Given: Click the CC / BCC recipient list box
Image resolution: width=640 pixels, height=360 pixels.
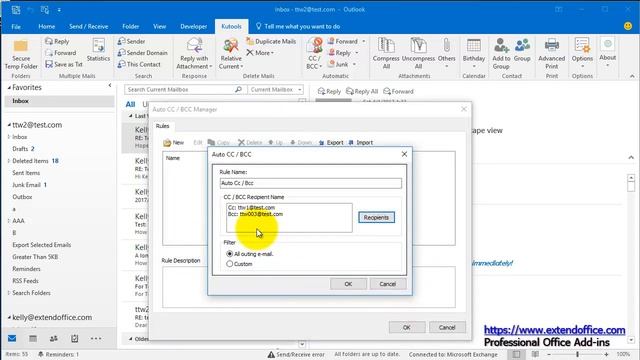Looking at the screenshot, I should 289,218.
